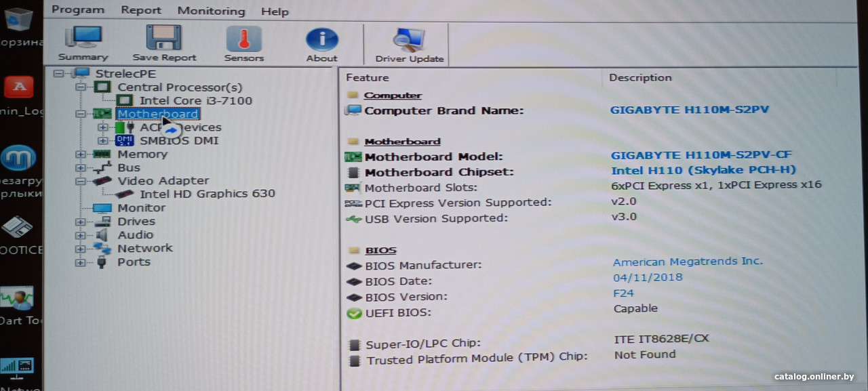Collapse the Motherboard tree node
868x391 pixels.
[x=81, y=114]
